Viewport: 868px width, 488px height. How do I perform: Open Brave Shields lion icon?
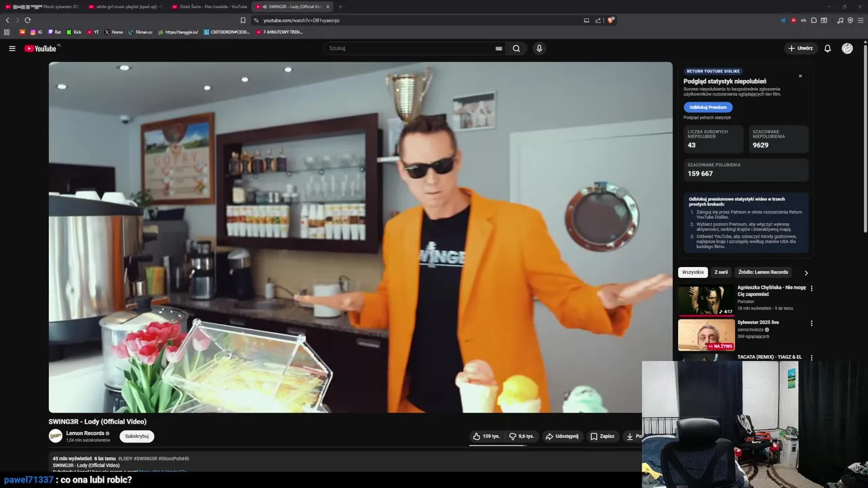[610, 20]
